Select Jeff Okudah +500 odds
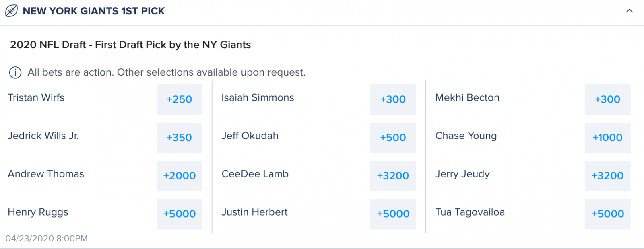This screenshot has height=249, width=644. click(393, 138)
